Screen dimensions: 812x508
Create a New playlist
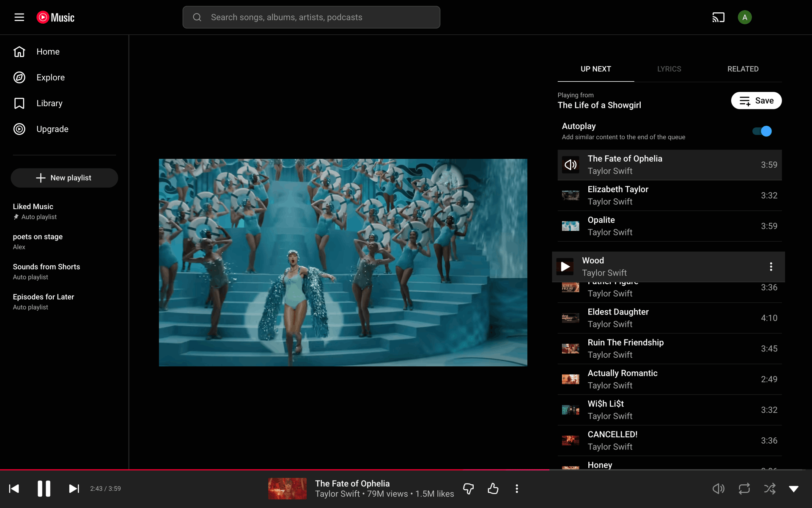tap(64, 178)
